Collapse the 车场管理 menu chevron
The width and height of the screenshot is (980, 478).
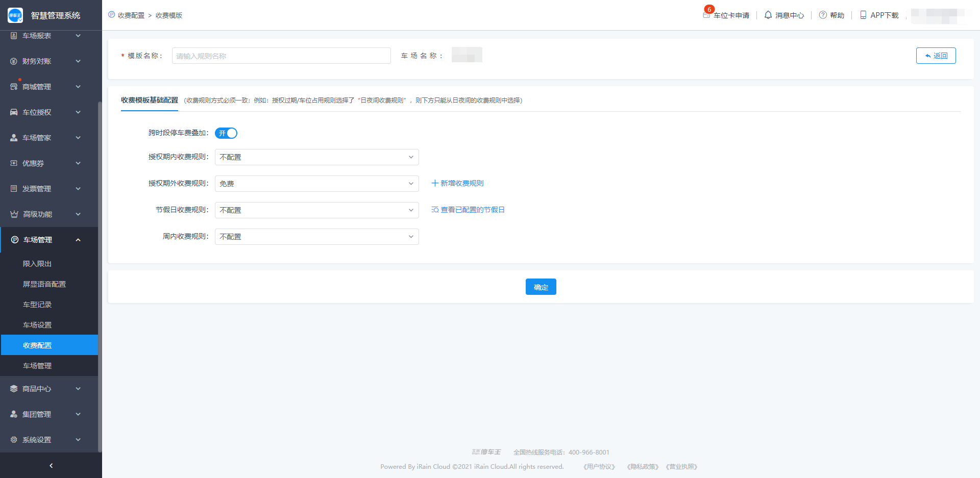(78, 240)
